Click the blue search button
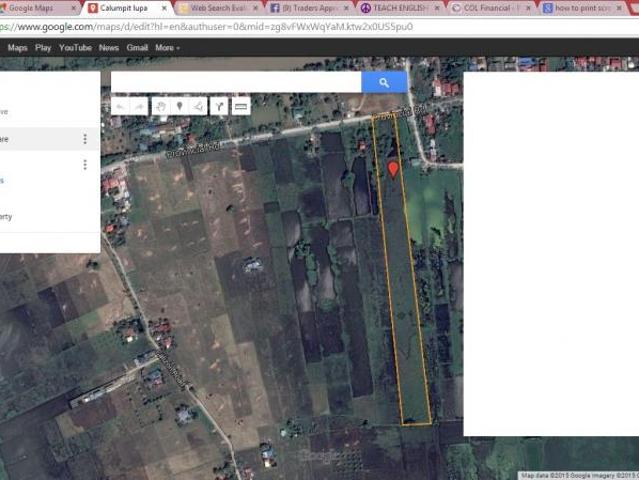Image resolution: width=639 pixels, height=480 pixels. [x=384, y=82]
